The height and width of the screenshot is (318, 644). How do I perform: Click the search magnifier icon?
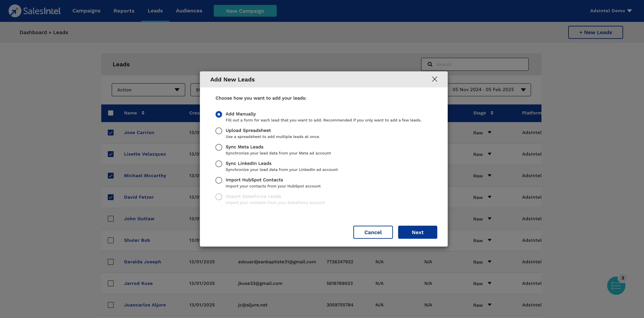point(430,64)
